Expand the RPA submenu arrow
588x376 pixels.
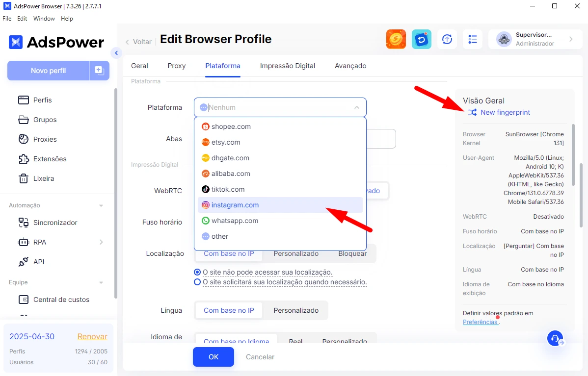(x=101, y=242)
